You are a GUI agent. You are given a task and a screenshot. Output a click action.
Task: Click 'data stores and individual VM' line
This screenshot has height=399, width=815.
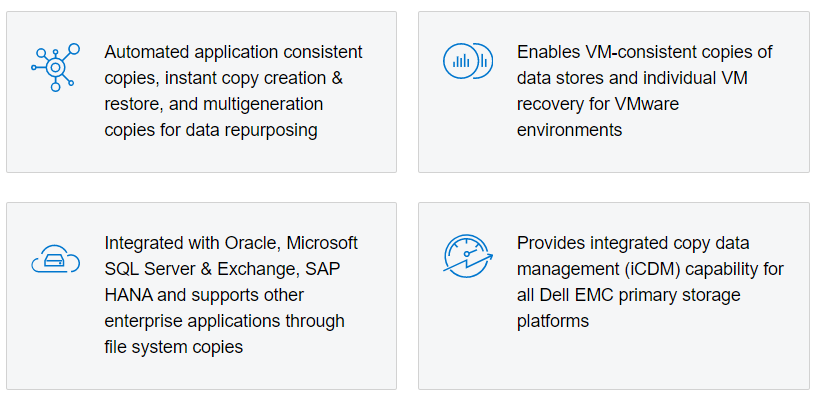(632, 78)
